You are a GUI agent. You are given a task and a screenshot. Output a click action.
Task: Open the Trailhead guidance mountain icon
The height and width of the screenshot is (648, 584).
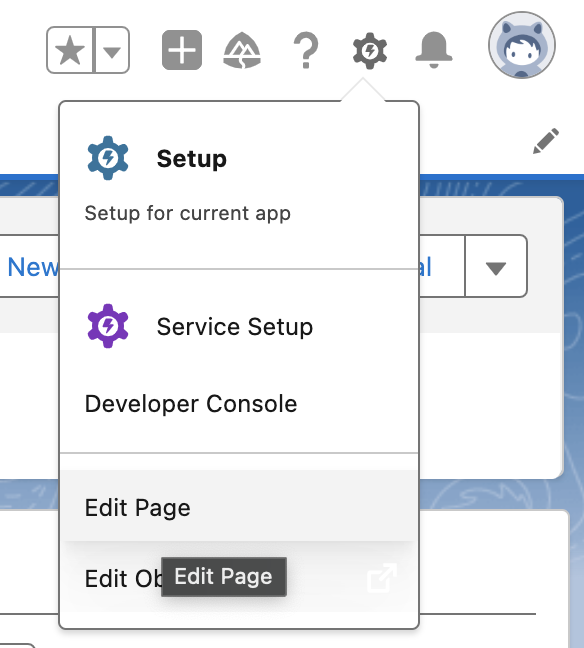[242, 50]
